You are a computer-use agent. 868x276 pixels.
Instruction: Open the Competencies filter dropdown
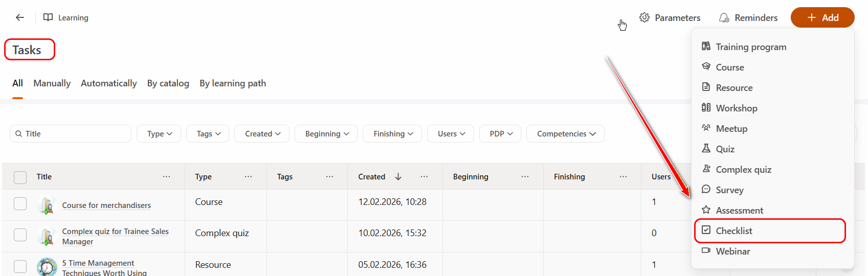pyautogui.click(x=565, y=134)
